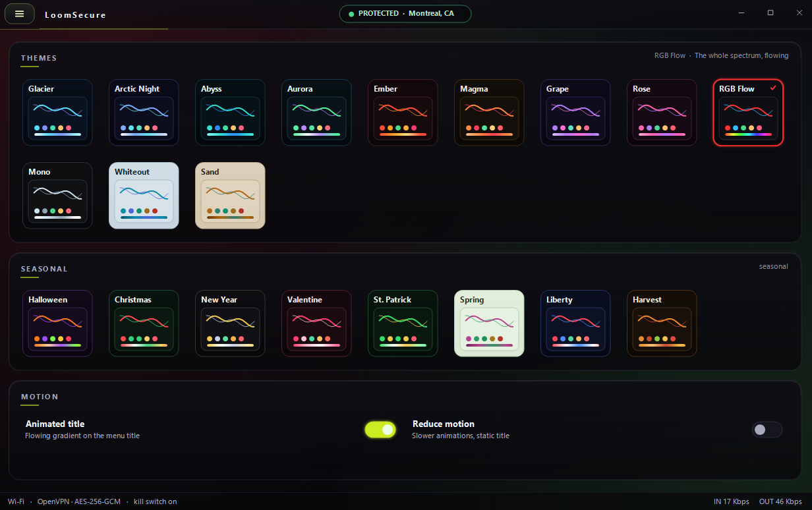The width and height of the screenshot is (812, 510).
Task: Click 'RGB Flow · The whole spectrum, flowing' text
Action: click(721, 55)
